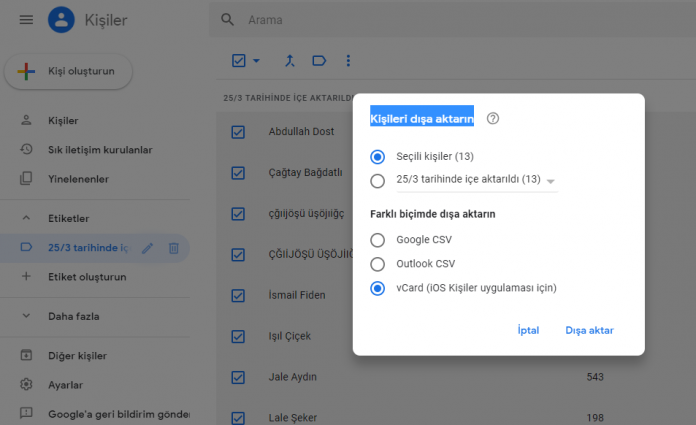Select the 25/3 tarihinde label
The height and width of the screenshot is (425, 696).
(88, 248)
